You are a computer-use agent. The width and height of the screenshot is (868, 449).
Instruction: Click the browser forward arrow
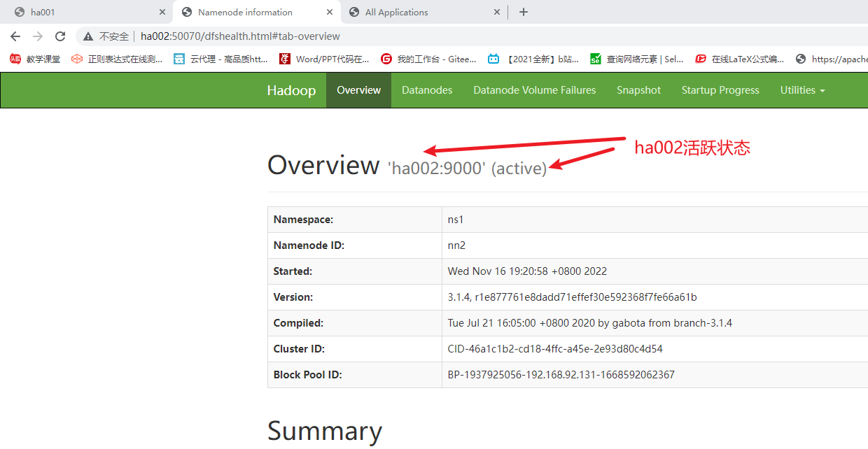[x=38, y=36]
